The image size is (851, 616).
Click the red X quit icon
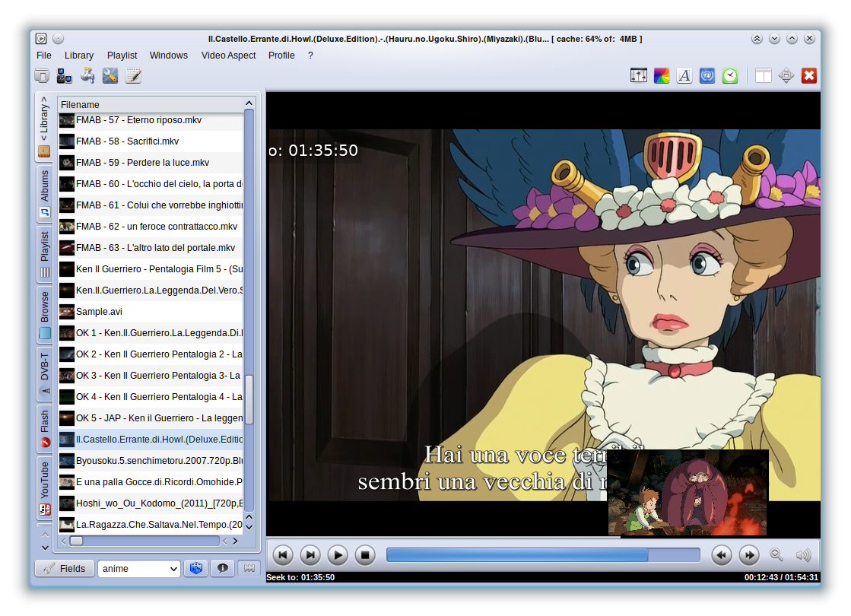pos(808,75)
